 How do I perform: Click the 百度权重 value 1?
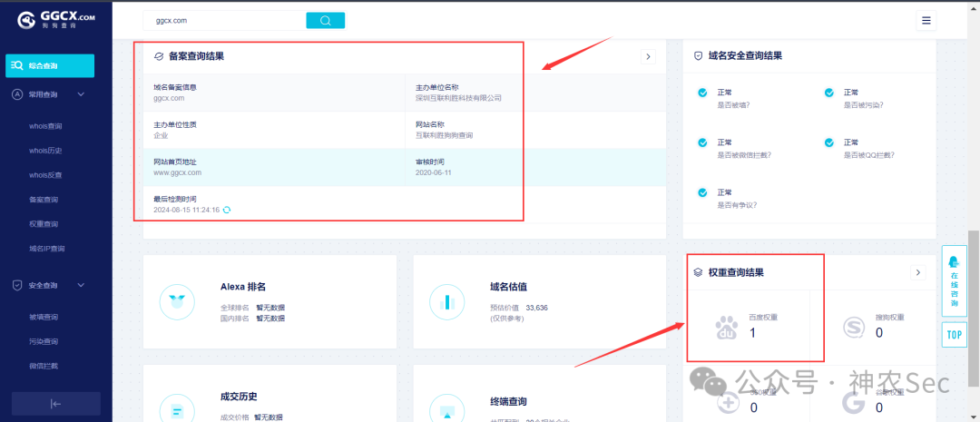click(x=752, y=333)
